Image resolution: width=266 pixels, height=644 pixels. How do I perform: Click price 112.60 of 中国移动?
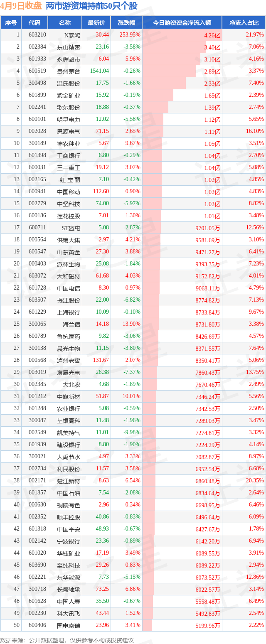(101, 192)
